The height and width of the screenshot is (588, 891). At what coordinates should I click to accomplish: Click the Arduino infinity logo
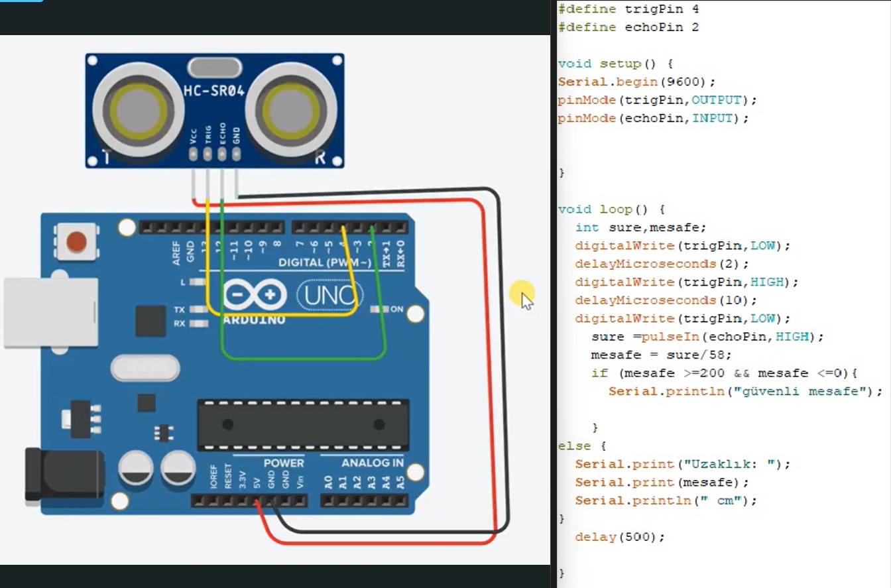[255, 294]
